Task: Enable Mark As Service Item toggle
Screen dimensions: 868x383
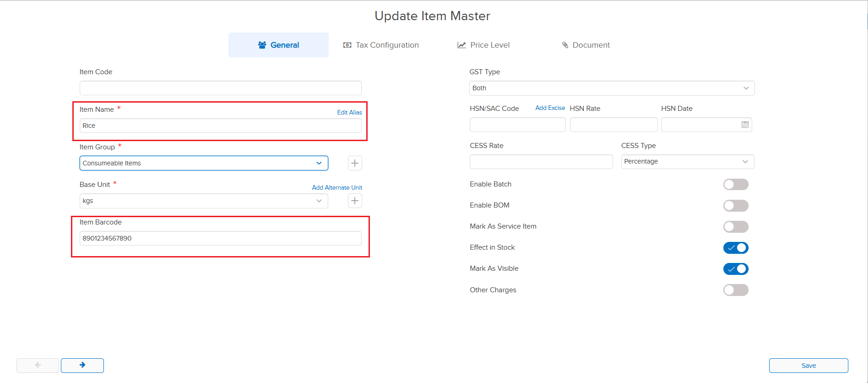Action: tap(735, 226)
